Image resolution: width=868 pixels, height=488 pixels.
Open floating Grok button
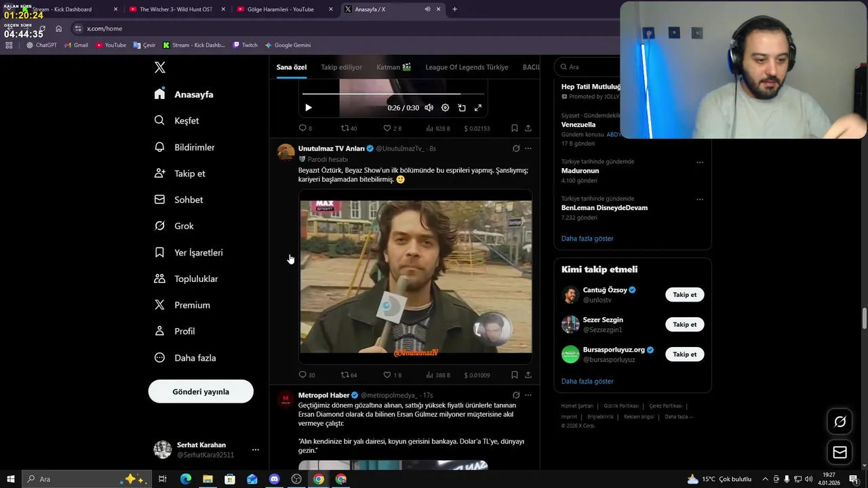tap(840, 422)
